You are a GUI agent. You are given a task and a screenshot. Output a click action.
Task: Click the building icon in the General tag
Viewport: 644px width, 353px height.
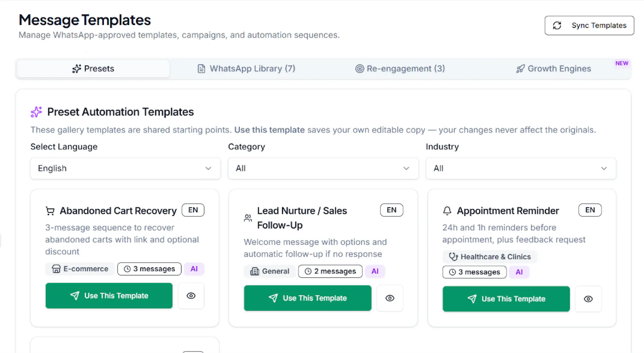click(254, 271)
